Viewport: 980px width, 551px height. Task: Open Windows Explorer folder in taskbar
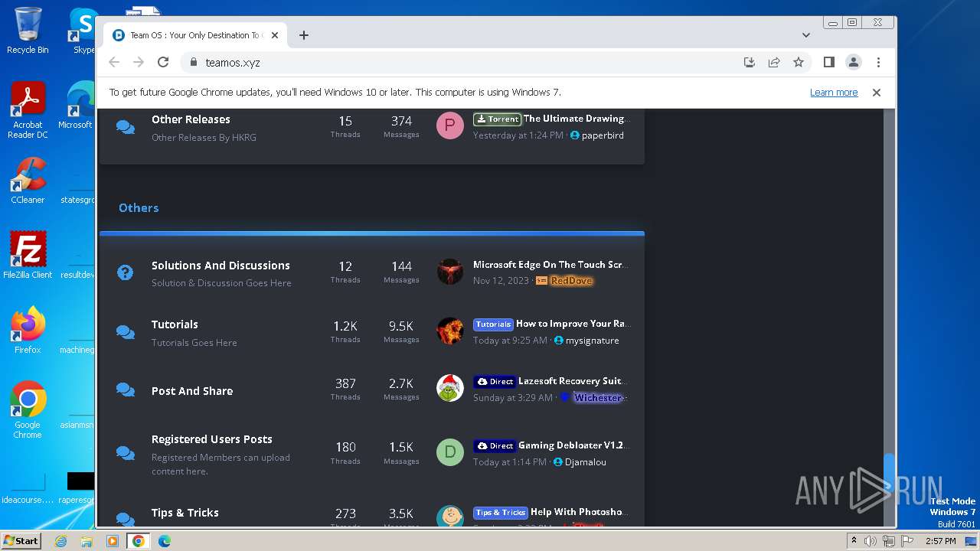point(87,541)
